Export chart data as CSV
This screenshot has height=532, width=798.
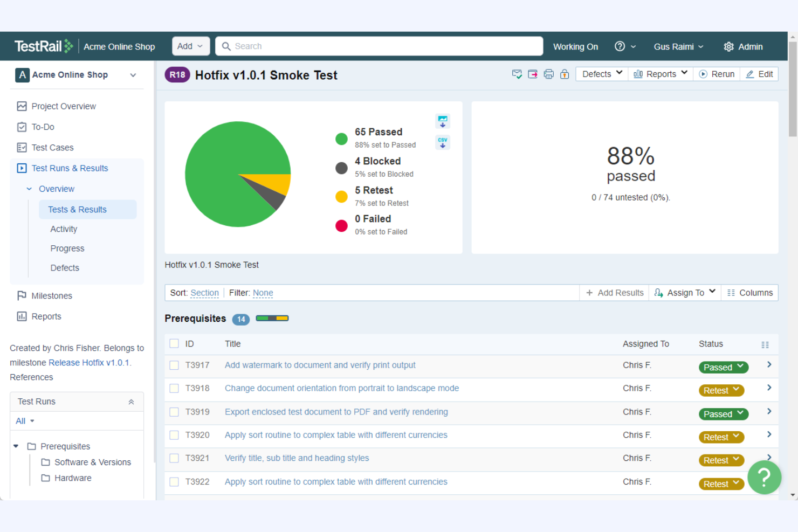click(x=442, y=142)
